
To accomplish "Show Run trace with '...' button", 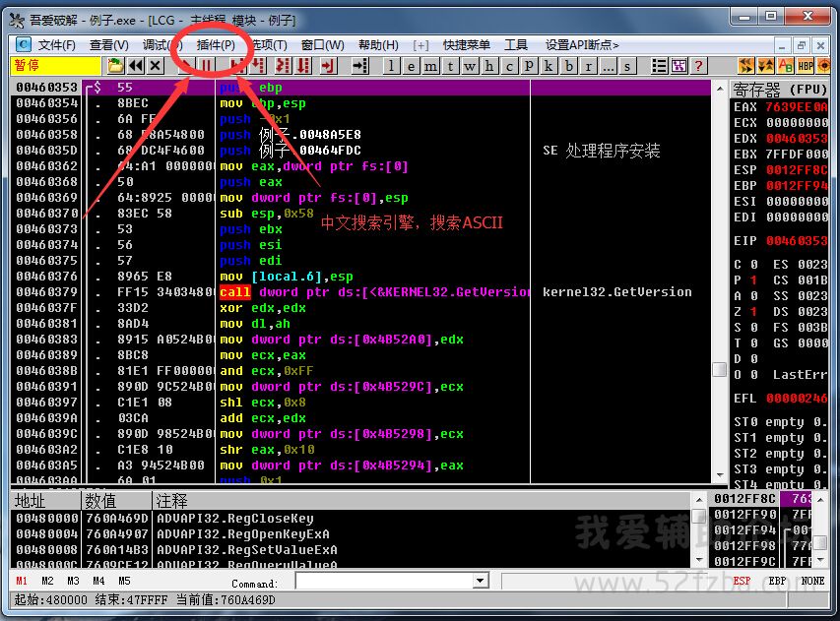I will click(608, 66).
